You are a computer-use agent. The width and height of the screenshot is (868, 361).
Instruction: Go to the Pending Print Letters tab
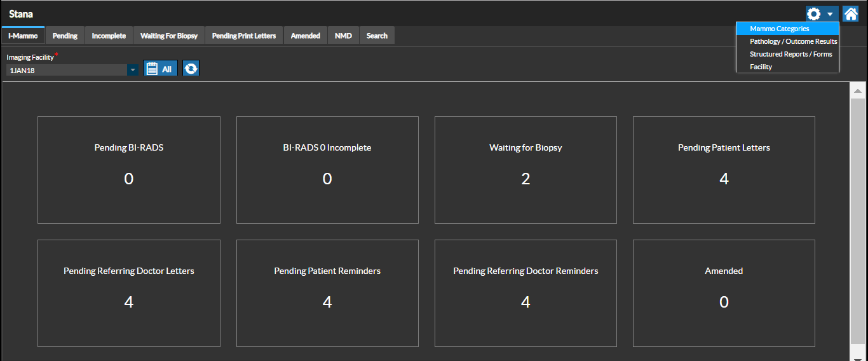244,36
